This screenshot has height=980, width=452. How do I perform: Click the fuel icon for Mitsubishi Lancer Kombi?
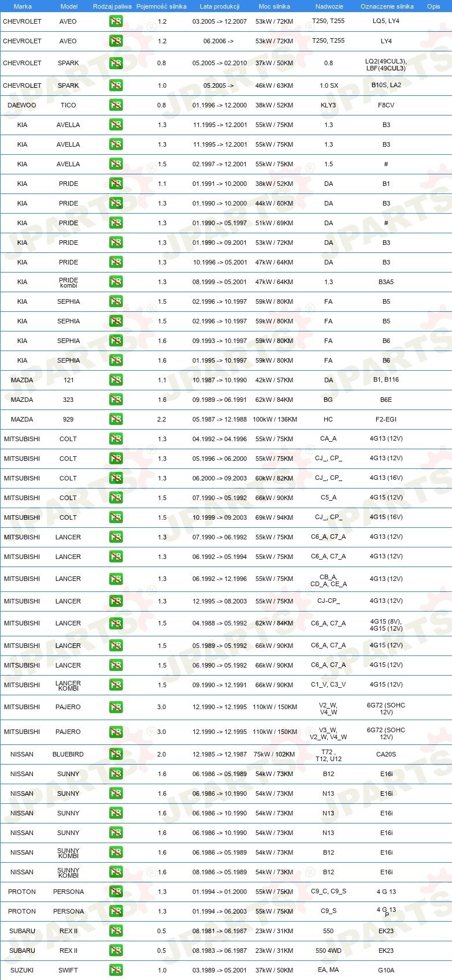pyautogui.click(x=116, y=685)
